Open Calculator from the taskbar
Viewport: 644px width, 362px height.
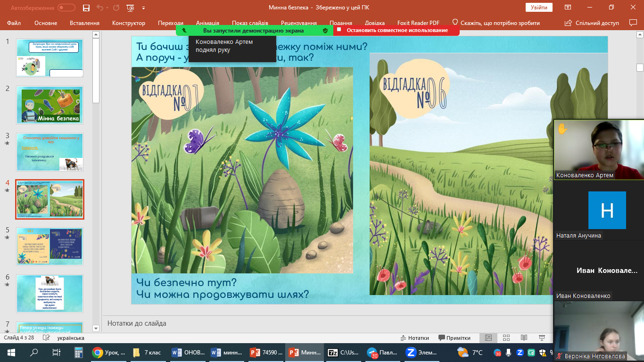click(x=79, y=353)
